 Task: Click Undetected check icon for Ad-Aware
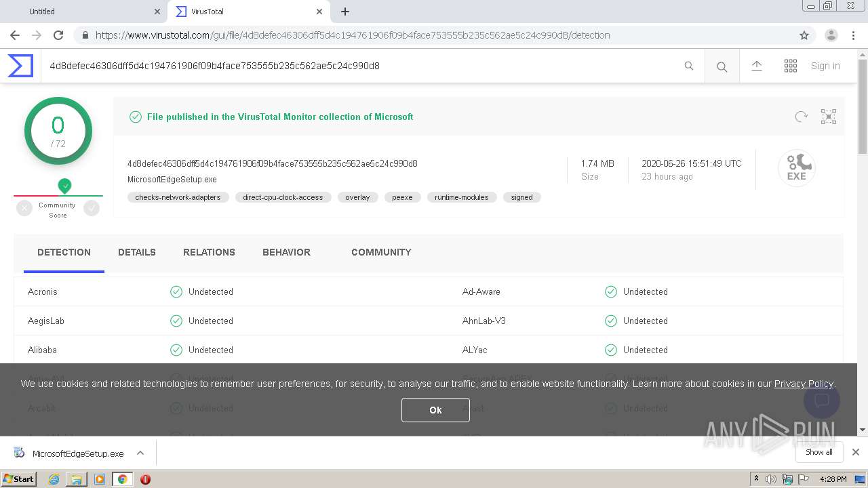coord(611,291)
